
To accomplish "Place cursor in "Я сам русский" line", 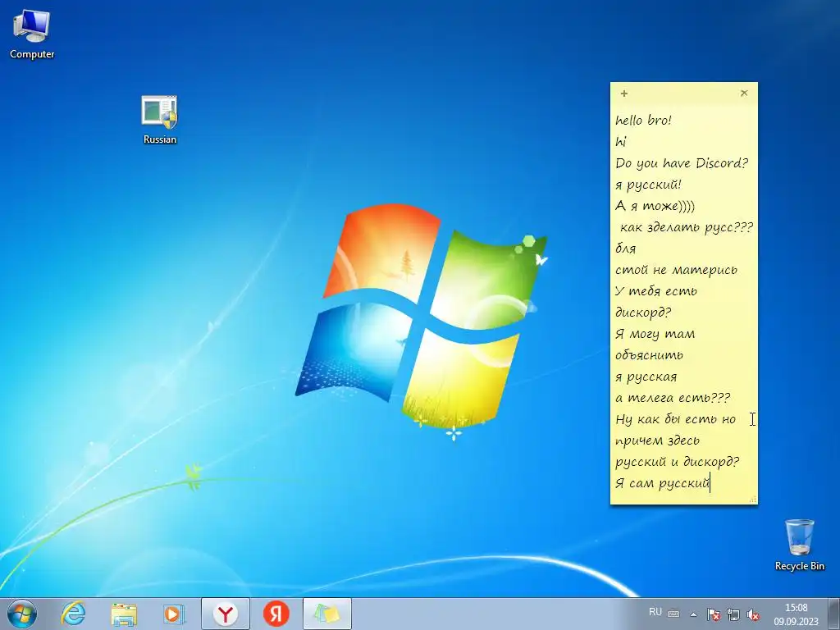I will [662, 482].
